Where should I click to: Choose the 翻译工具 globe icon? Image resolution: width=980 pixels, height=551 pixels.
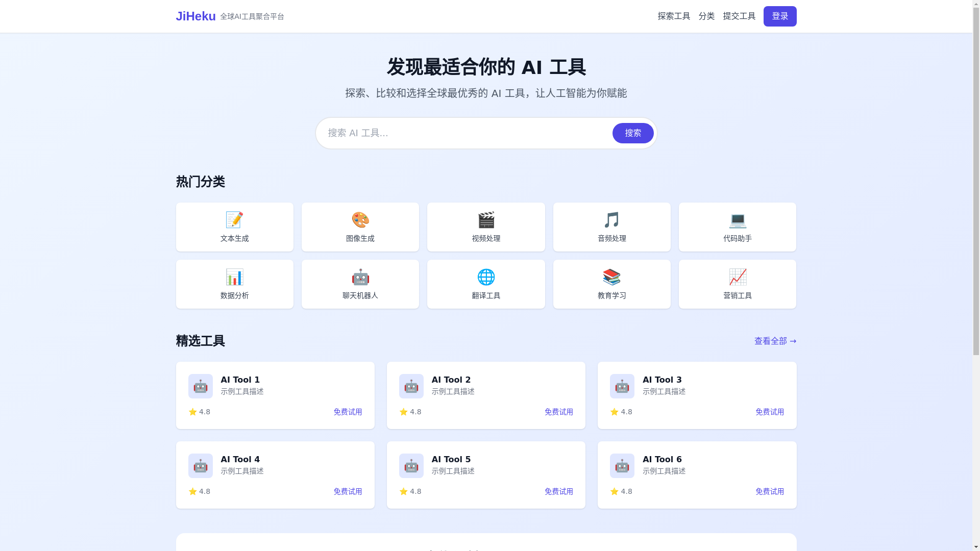coord(486,277)
